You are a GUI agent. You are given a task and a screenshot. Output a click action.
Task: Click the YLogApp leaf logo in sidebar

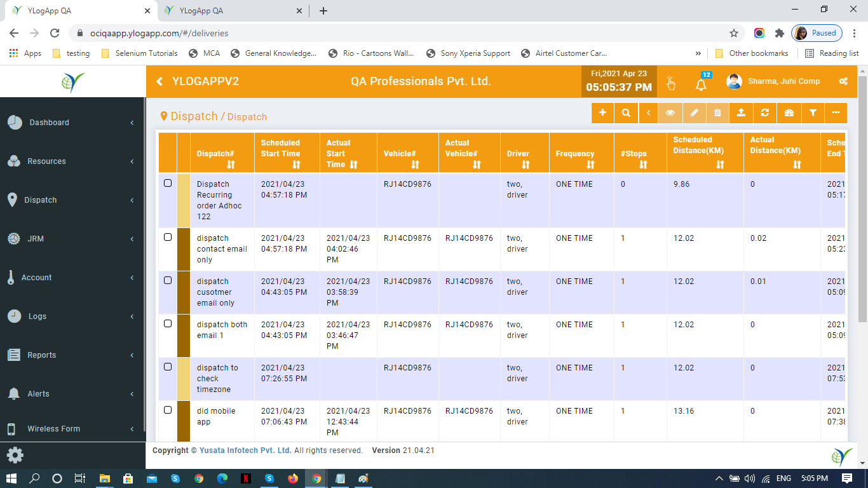72,82
